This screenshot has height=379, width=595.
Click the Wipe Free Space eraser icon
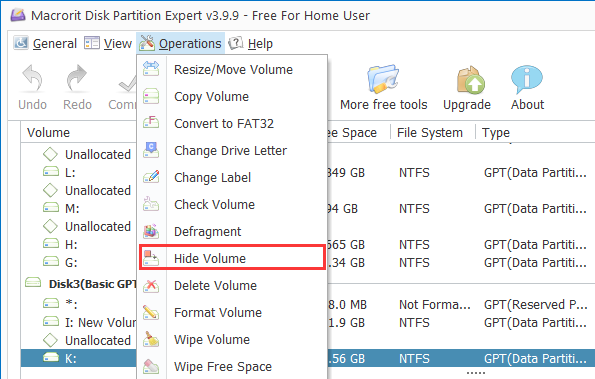click(151, 366)
